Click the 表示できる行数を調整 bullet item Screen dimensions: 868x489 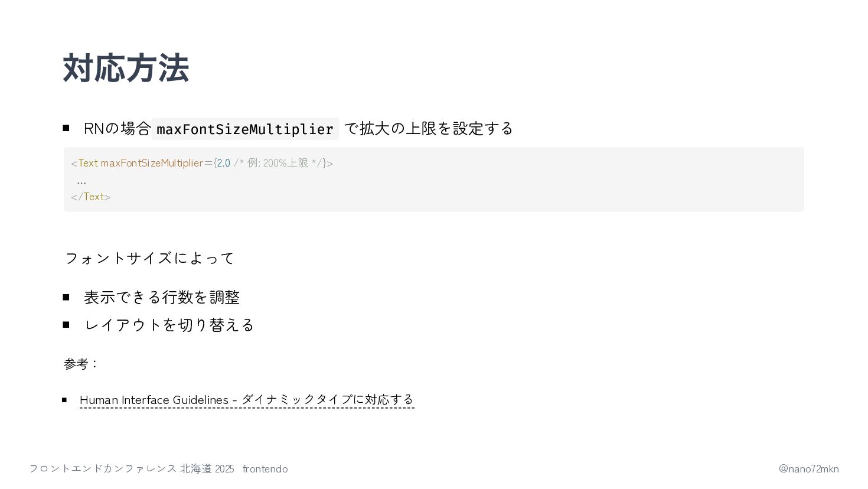162,297
